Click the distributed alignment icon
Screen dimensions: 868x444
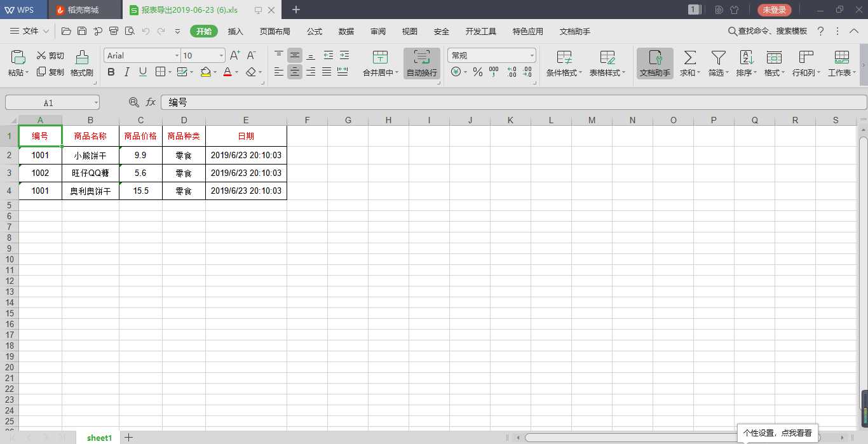coord(342,72)
